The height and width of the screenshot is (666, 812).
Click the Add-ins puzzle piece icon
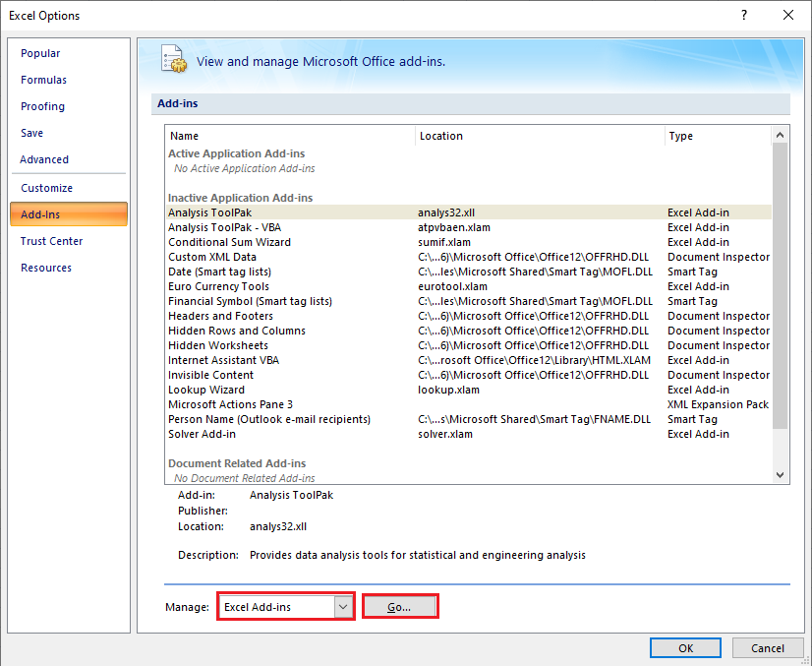pos(174,59)
